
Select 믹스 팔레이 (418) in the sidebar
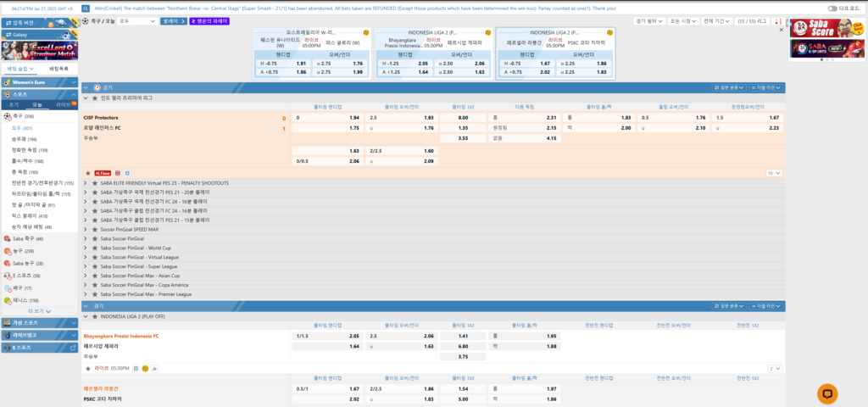pyautogui.click(x=30, y=216)
